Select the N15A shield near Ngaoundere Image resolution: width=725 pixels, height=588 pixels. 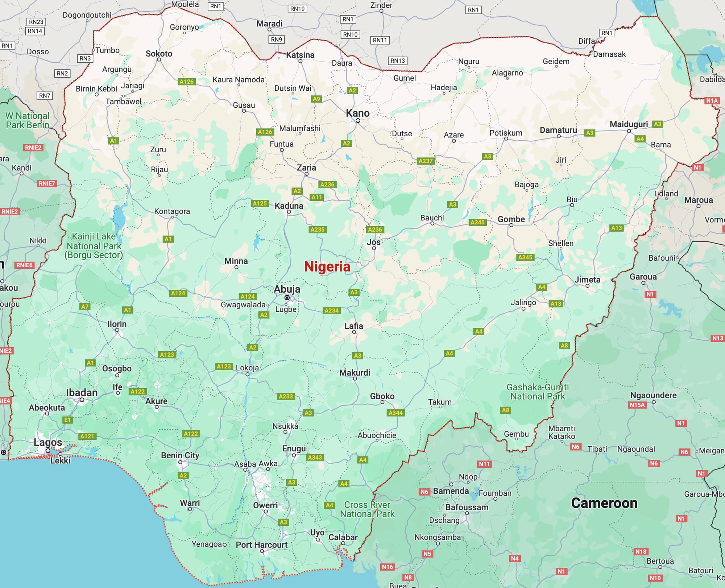pyautogui.click(x=637, y=405)
